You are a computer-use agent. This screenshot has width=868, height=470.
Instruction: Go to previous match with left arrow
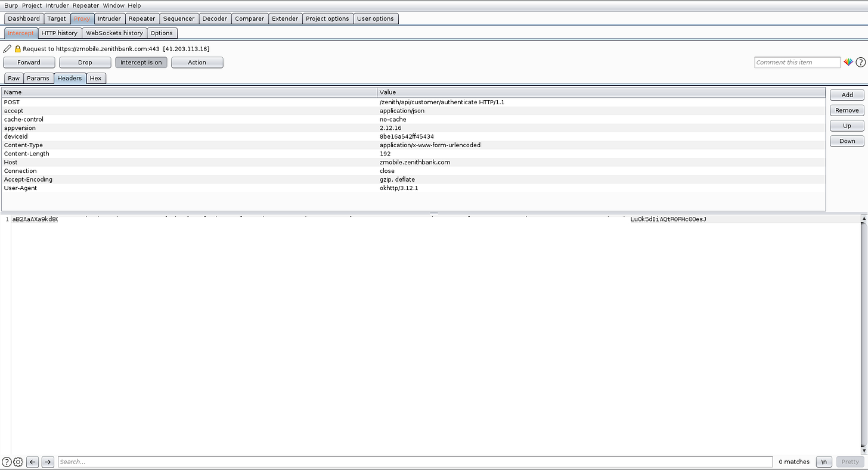coord(33,462)
